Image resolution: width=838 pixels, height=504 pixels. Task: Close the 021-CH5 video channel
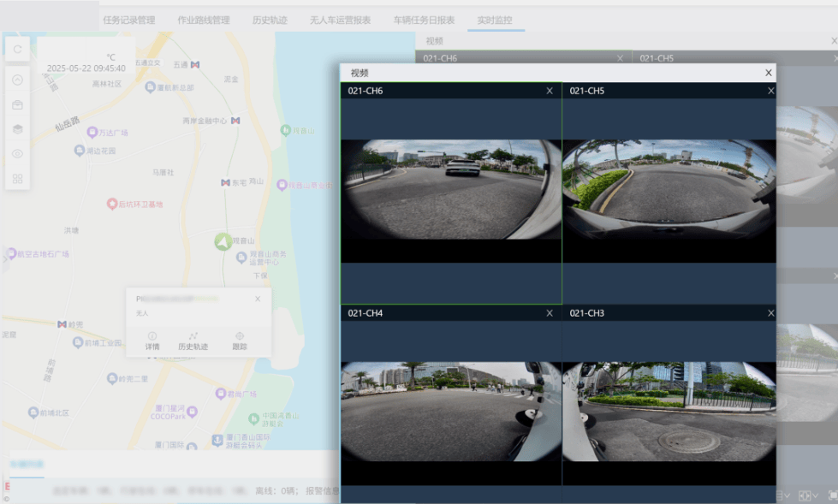click(770, 91)
